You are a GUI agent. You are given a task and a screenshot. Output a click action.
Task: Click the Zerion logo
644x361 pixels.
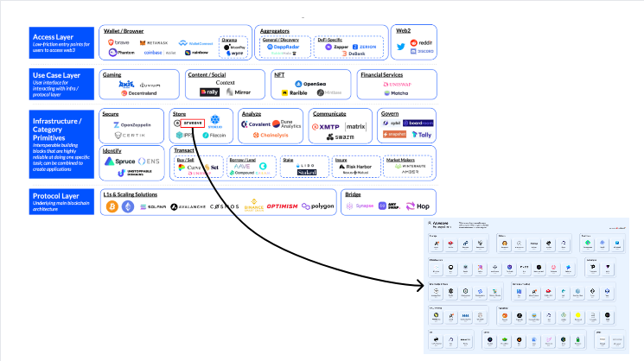[364, 47]
